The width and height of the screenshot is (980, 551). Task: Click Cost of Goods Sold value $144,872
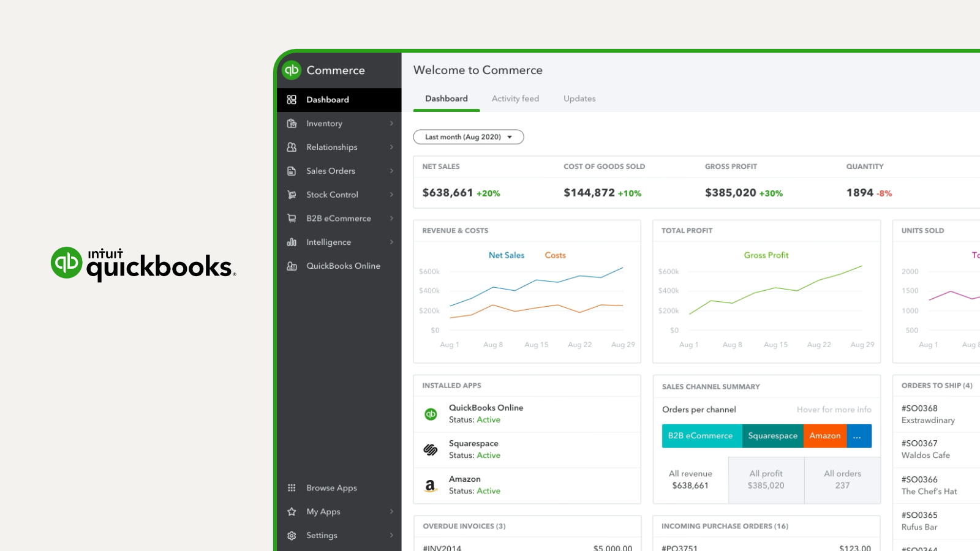589,193
